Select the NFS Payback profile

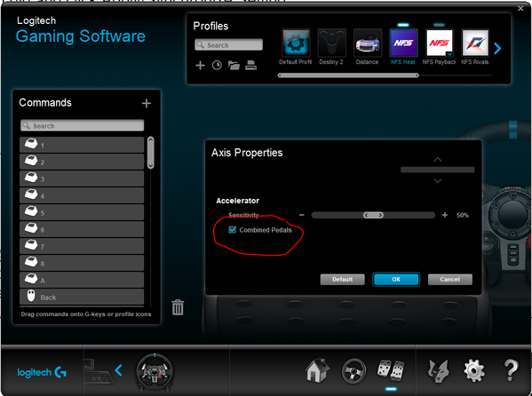click(x=440, y=43)
